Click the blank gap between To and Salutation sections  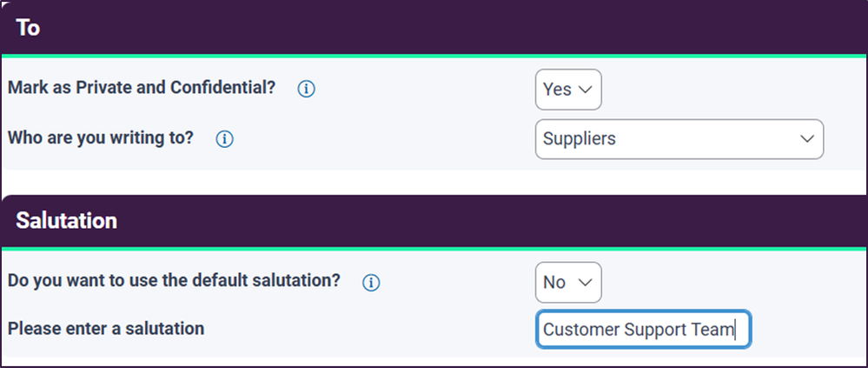pyautogui.click(x=434, y=183)
